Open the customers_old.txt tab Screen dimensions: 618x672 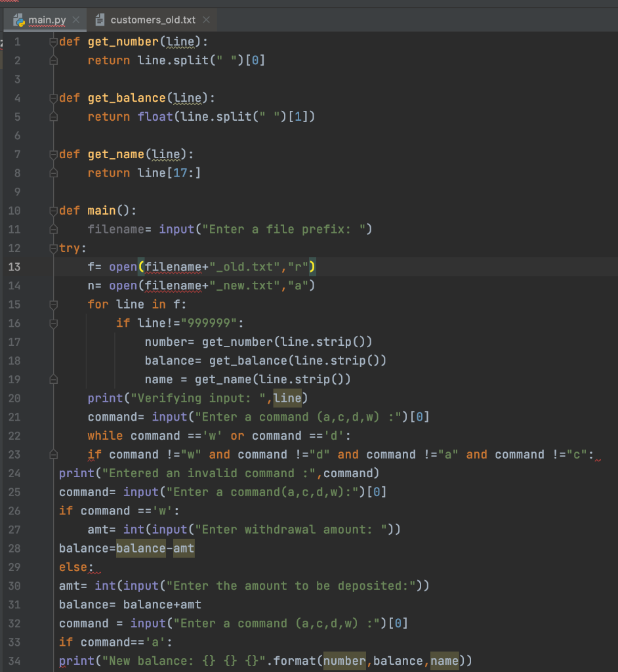pyautogui.click(x=153, y=20)
